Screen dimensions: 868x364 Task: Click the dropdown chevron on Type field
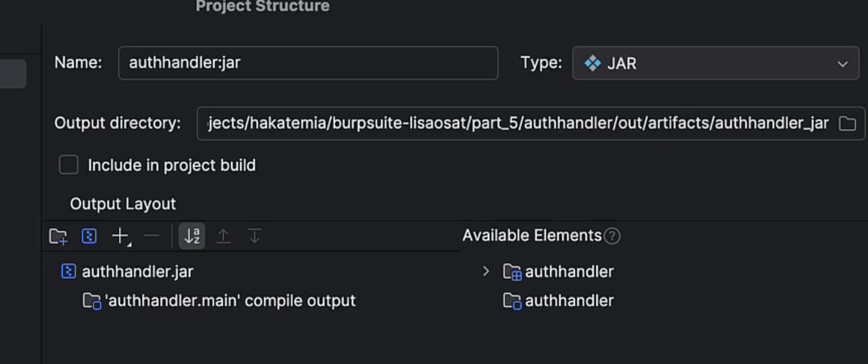pyautogui.click(x=842, y=64)
